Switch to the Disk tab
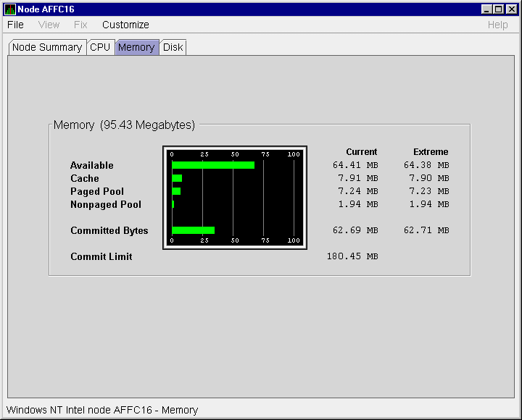This screenshot has width=522, height=420. point(173,47)
